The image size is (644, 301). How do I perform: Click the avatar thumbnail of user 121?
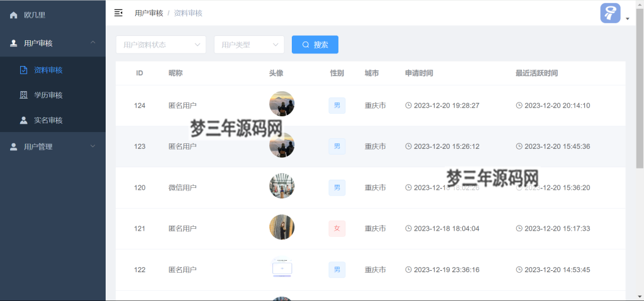pyautogui.click(x=282, y=227)
